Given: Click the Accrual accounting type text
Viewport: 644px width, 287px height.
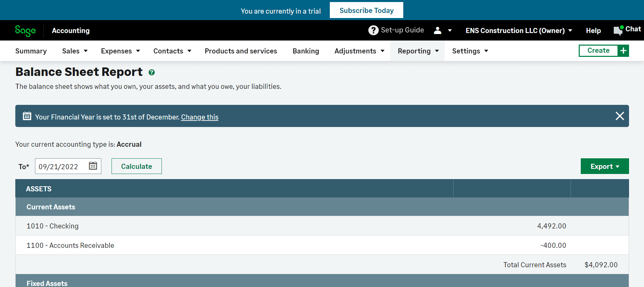Looking at the screenshot, I should click(129, 144).
